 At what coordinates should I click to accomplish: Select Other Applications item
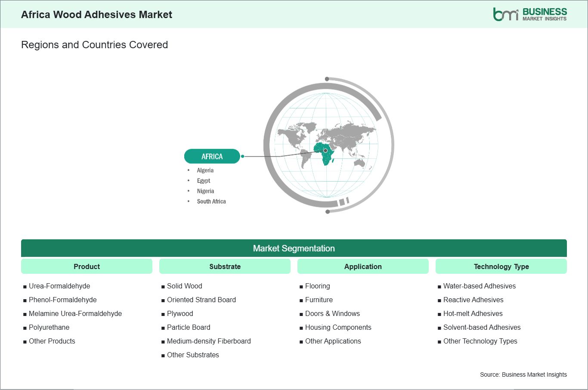pyautogui.click(x=333, y=341)
